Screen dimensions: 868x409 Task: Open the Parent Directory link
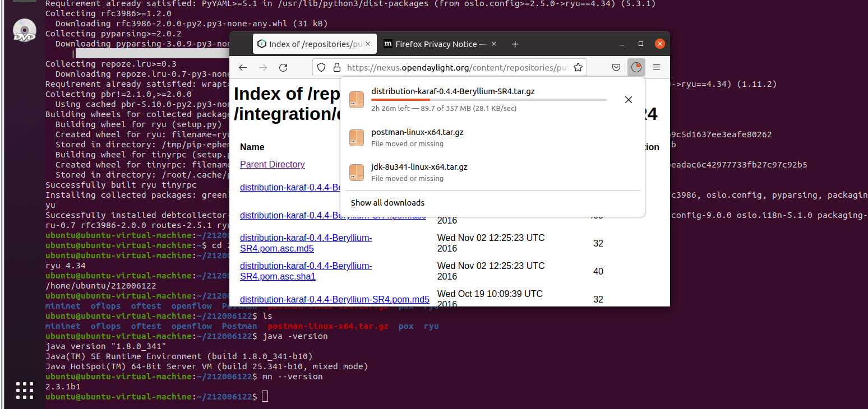coord(272,164)
